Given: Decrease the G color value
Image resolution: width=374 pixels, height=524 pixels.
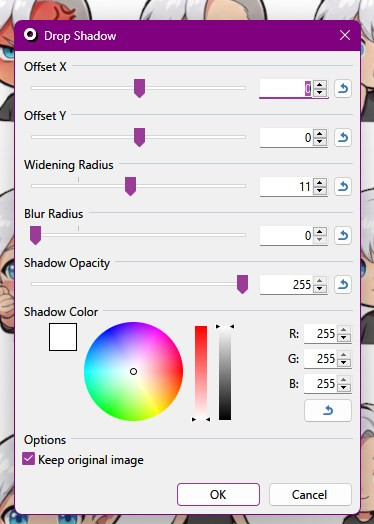Looking at the screenshot, I should 344,363.
